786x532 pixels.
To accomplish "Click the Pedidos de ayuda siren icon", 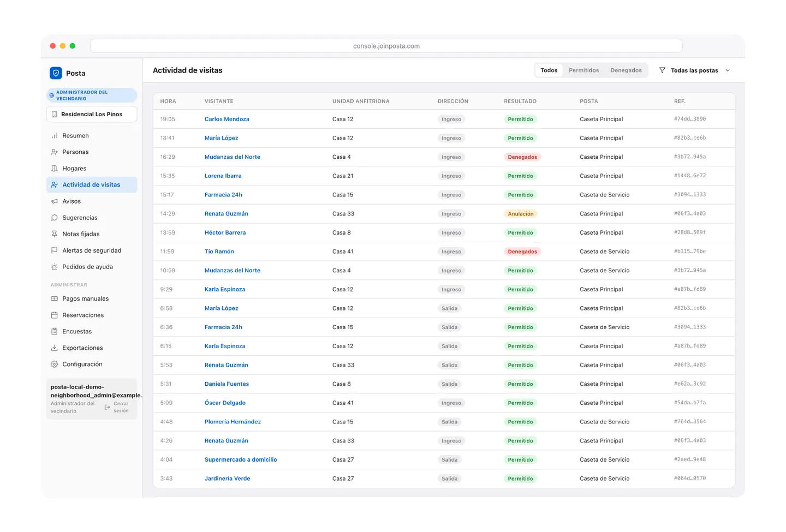I will click(x=55, y=267).
